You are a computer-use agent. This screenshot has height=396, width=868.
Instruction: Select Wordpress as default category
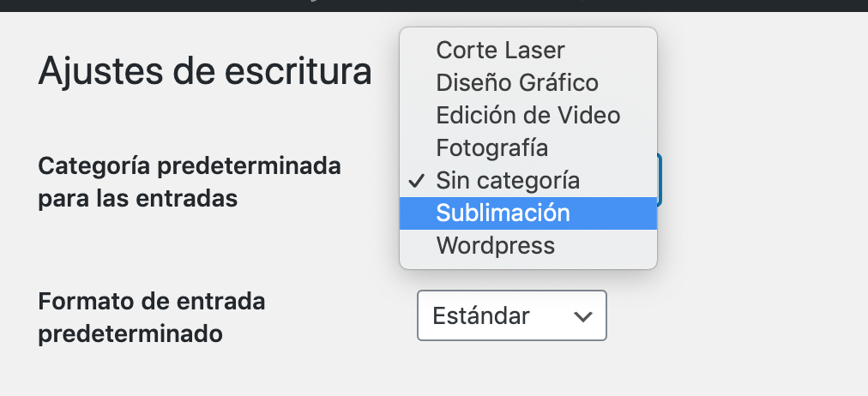tap(528, 246)
